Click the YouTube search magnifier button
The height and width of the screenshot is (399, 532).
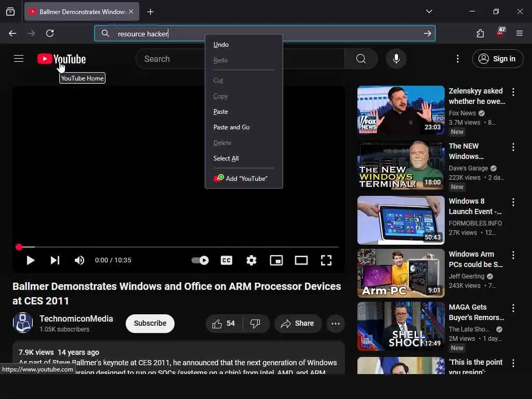[361, 59]
